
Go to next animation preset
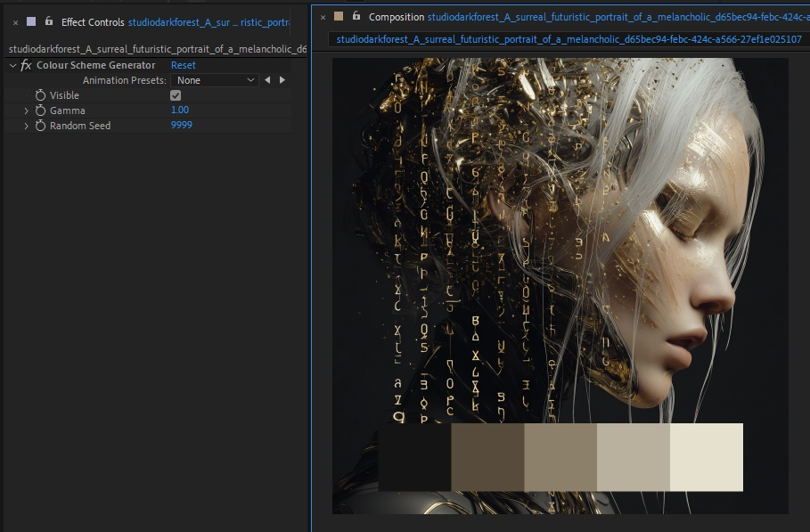(x=282, y=80)
